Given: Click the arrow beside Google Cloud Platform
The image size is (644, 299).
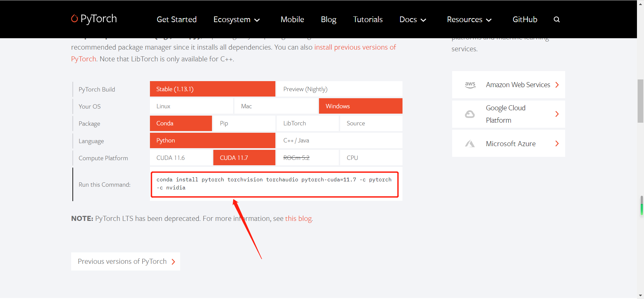Looking at the screenshot, I should (x=557, y=114).
